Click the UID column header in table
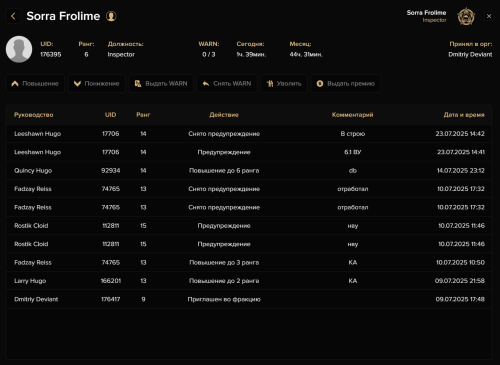 (x=111, y=115)
